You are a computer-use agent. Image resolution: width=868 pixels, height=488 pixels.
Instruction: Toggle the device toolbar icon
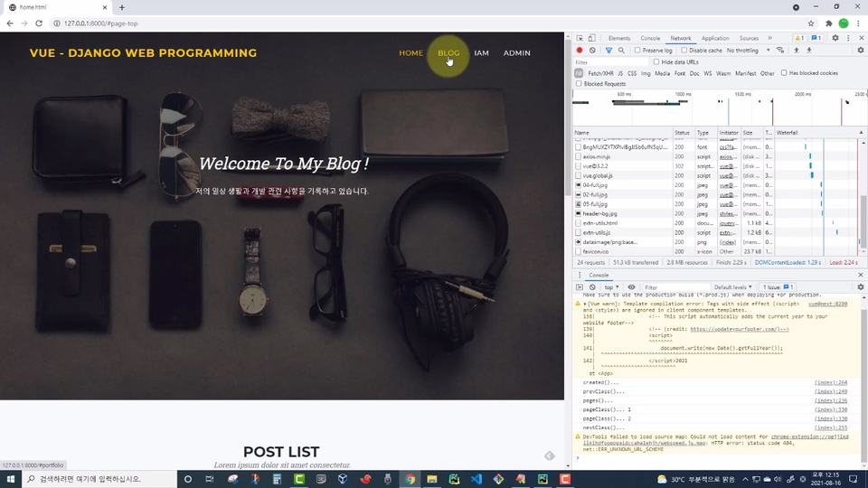pos(591,38)
